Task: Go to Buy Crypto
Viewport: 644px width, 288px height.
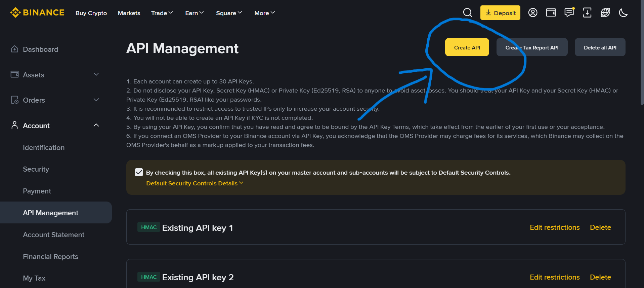Action: tap(91, 13)
